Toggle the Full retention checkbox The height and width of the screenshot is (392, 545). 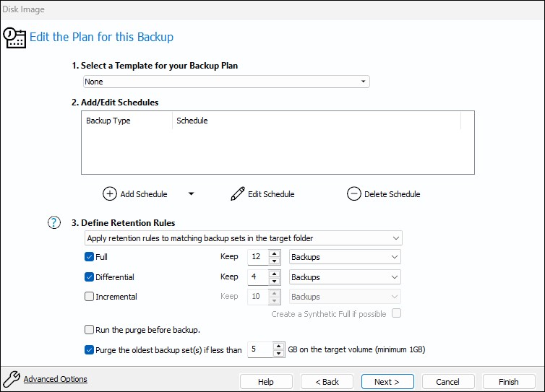tap(90, 257)
